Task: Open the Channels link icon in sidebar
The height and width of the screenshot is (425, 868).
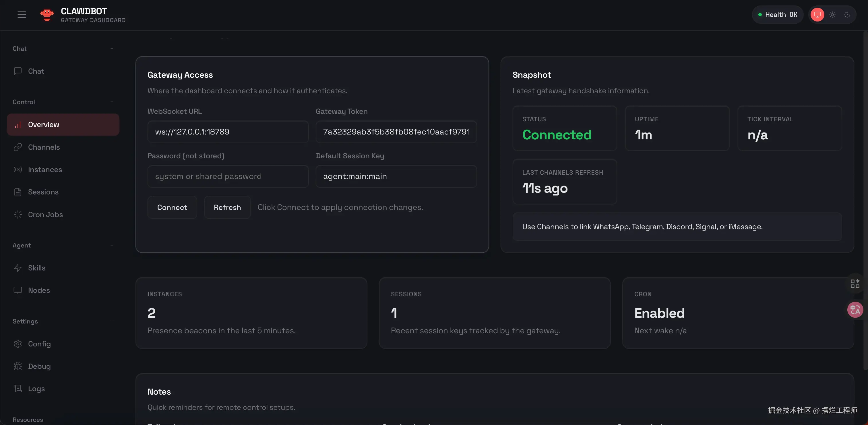Action: (x=18, y=147)
